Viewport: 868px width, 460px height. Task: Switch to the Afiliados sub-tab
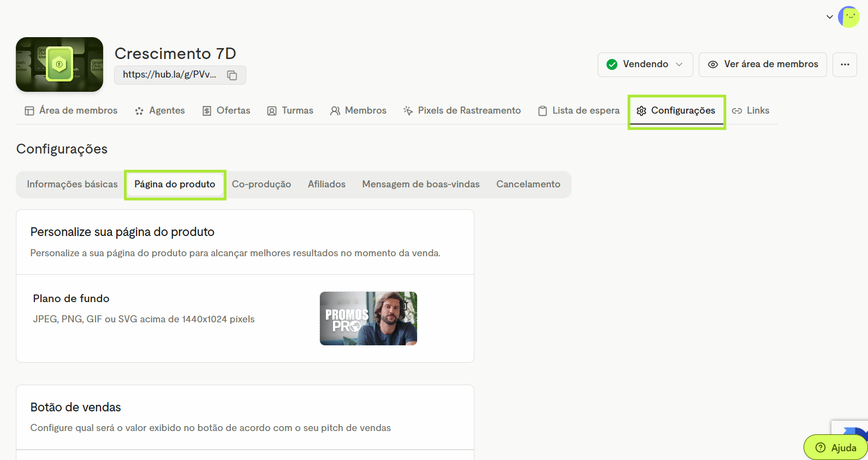(326, 184)
